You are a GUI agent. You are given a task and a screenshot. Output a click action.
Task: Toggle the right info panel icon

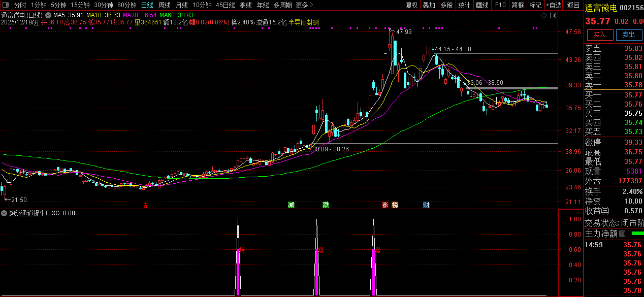coord(553,16)
